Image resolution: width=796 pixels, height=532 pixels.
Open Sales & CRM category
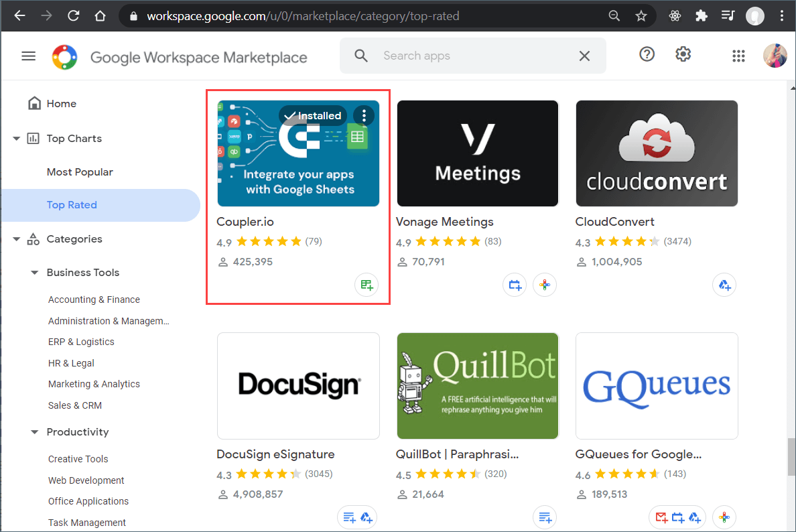click(x=74, y=405)
